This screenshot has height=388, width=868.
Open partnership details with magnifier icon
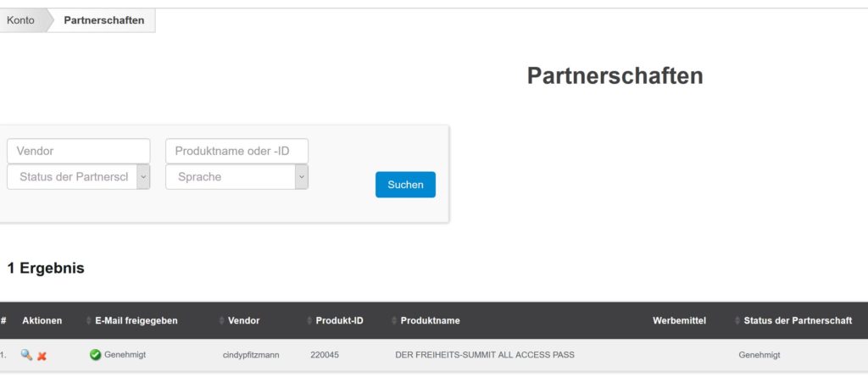[x=26, y=355]
